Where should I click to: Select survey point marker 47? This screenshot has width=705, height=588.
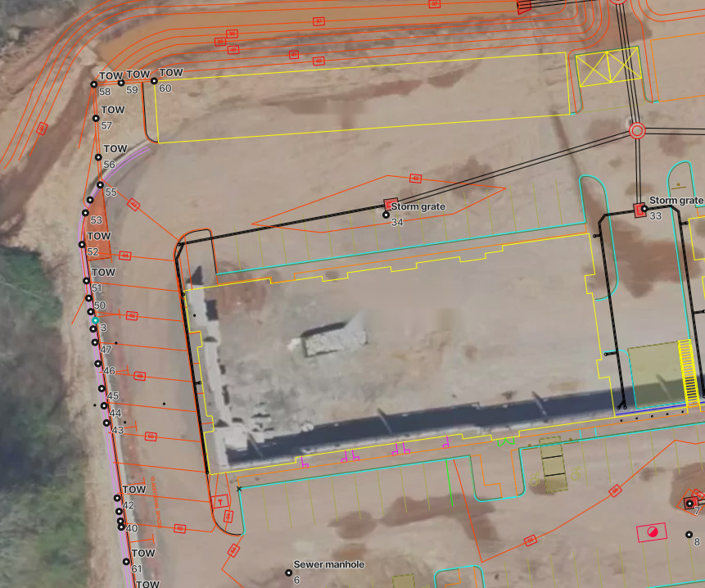coord(95,342)
